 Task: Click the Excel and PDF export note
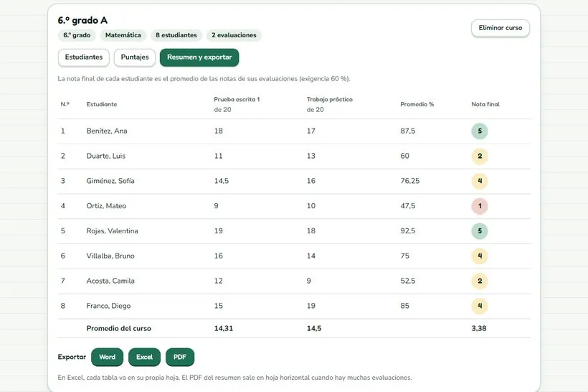click(x=234, y=378)
